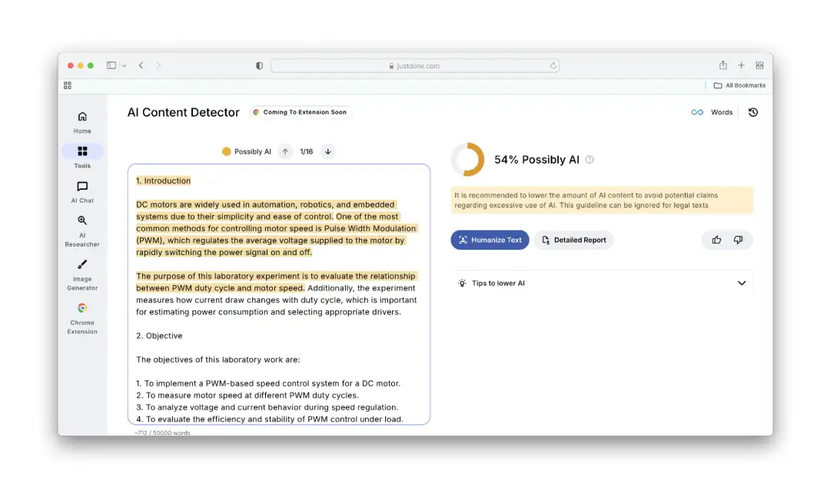This screenshot has width=830, height=504.
Task: Show the tab overview grid
Action: click(x=759, y=65)
